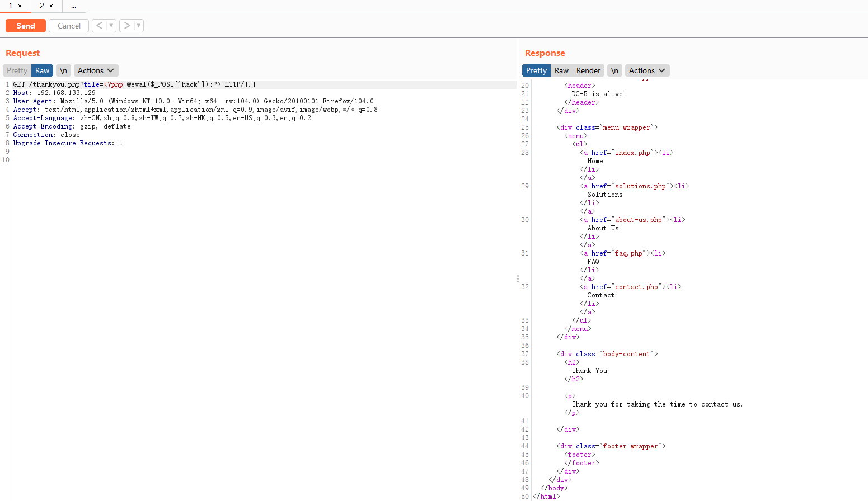
Task: Click the 'Solutions' text in the response
Action: point(605,195)
